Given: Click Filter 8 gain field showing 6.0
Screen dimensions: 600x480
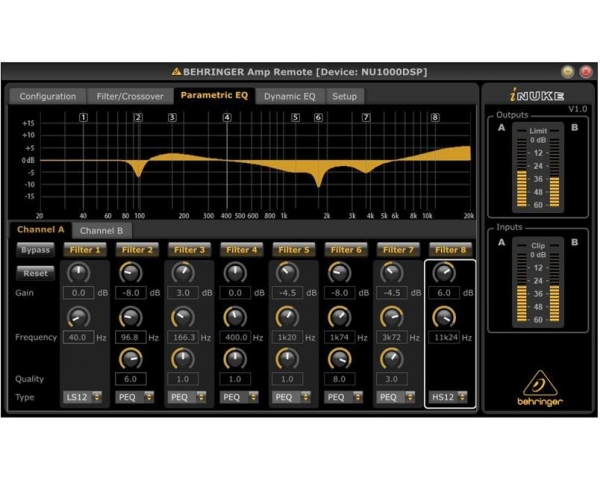Looking at the screenshot, I should click(x=444, y=293).
